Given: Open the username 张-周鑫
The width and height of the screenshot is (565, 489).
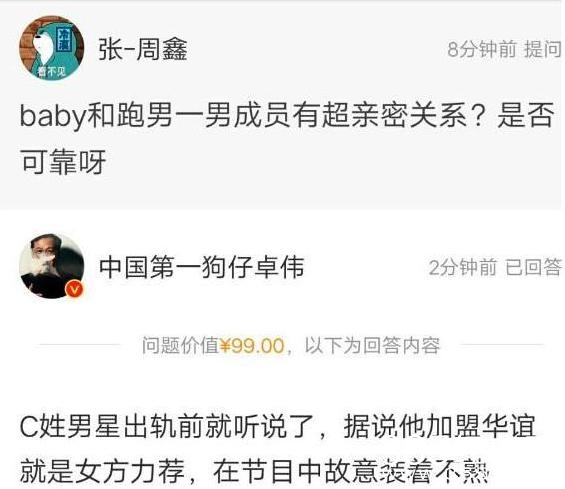Looking at the screenshot, I should 143,49.
